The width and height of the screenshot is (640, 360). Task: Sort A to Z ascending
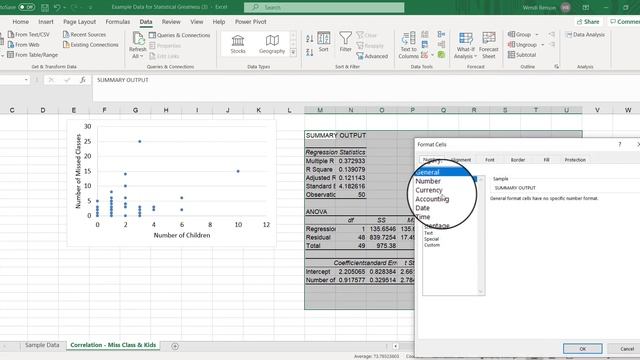coord(310,38)
